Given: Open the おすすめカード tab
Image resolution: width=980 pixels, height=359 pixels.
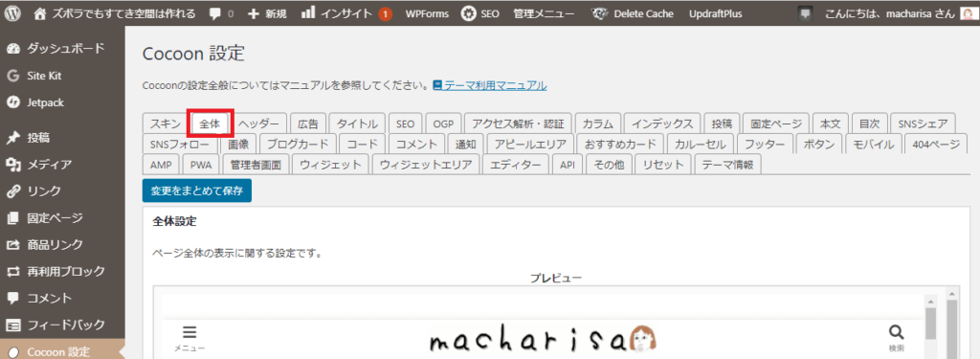Looking at the screenshot, I should coord(620,144).
